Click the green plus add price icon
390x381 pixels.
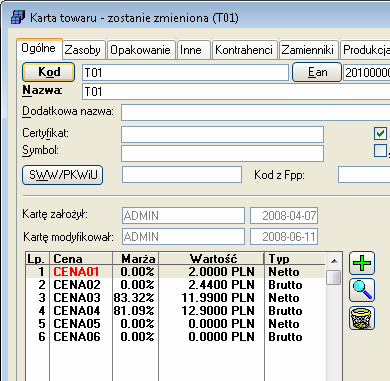click(x=362, y=263)
